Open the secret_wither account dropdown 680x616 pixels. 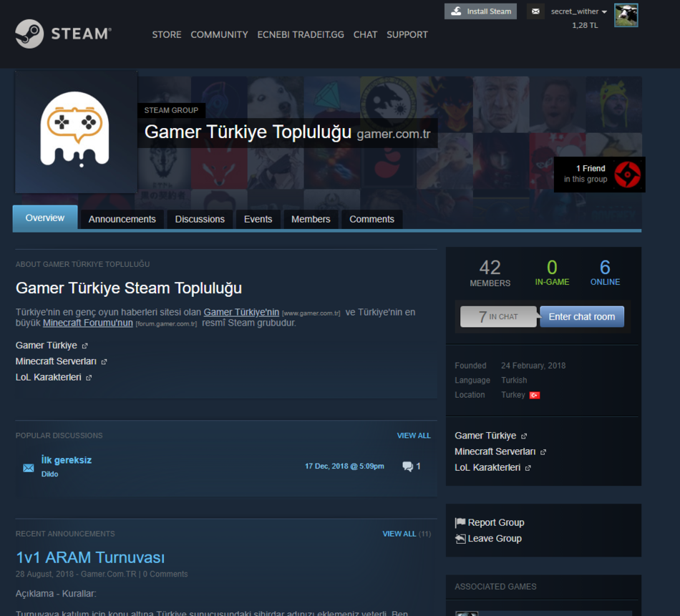pyautogui.click(x=578, y=11)
